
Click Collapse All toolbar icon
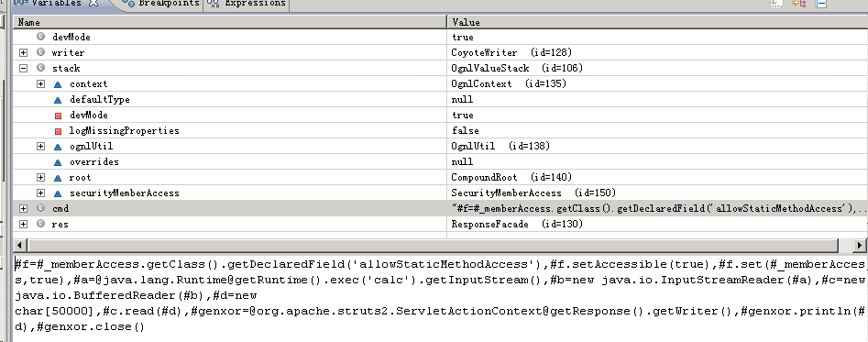pos(821,4)
